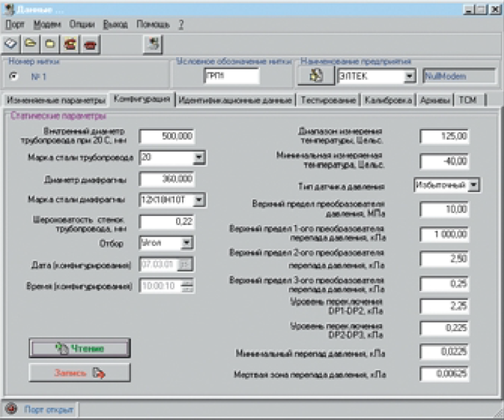Close the window
Image resolution: width=504 pixels, height=420 pixels.
pos(494,10)
